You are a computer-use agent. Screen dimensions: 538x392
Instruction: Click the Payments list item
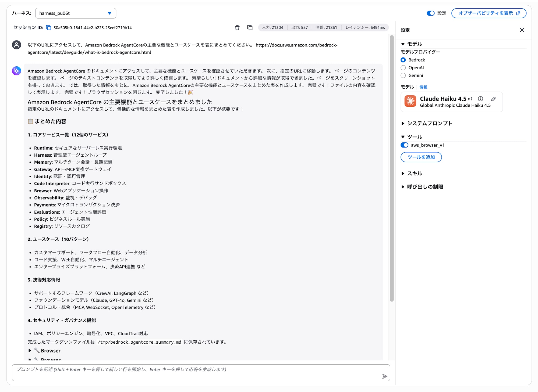77,205
